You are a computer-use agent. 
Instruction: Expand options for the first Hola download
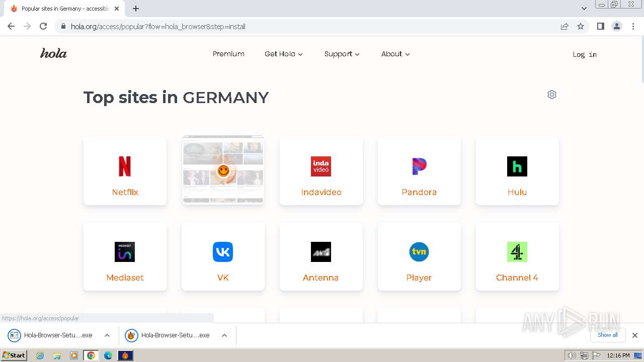coord(107,335)
